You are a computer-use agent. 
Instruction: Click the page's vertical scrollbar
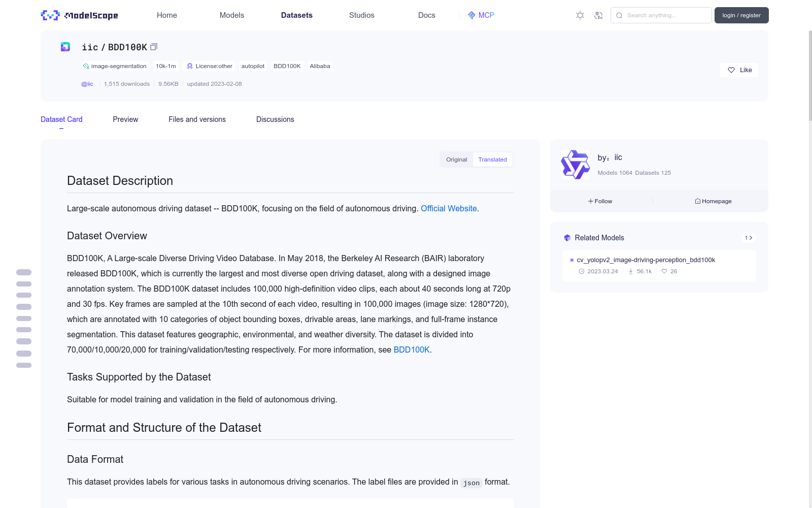coord(810,76)
